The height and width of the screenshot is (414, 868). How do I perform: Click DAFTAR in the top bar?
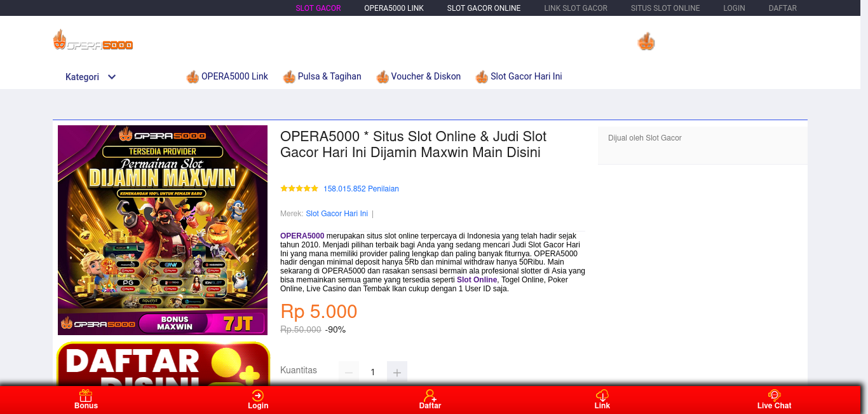tap(783, 8)
